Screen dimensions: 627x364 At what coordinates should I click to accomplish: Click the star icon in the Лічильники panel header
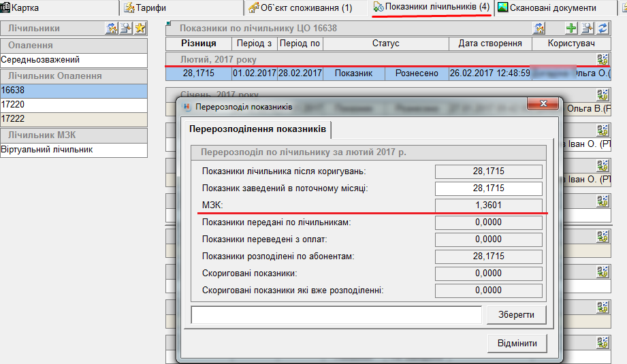point(140,28)
